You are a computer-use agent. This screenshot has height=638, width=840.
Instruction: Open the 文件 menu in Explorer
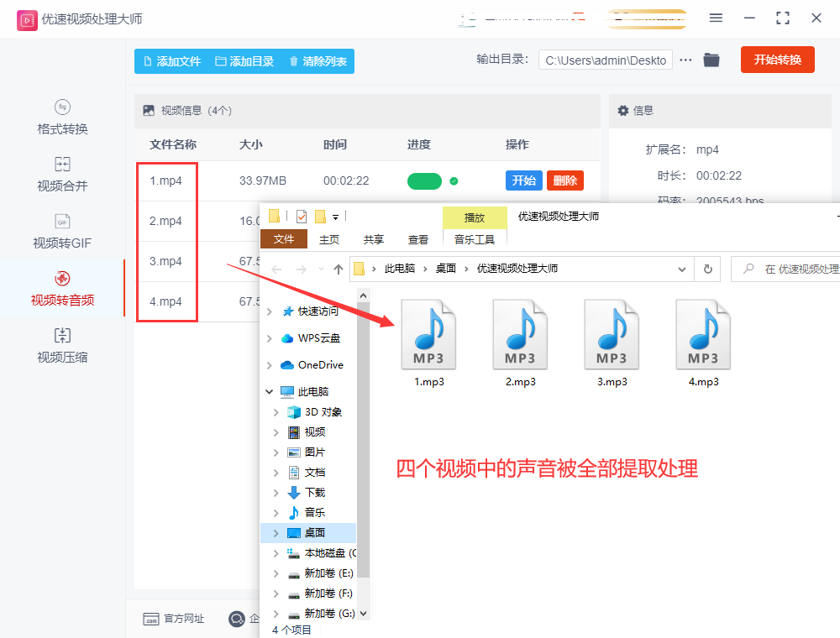(x=284, y=239)
